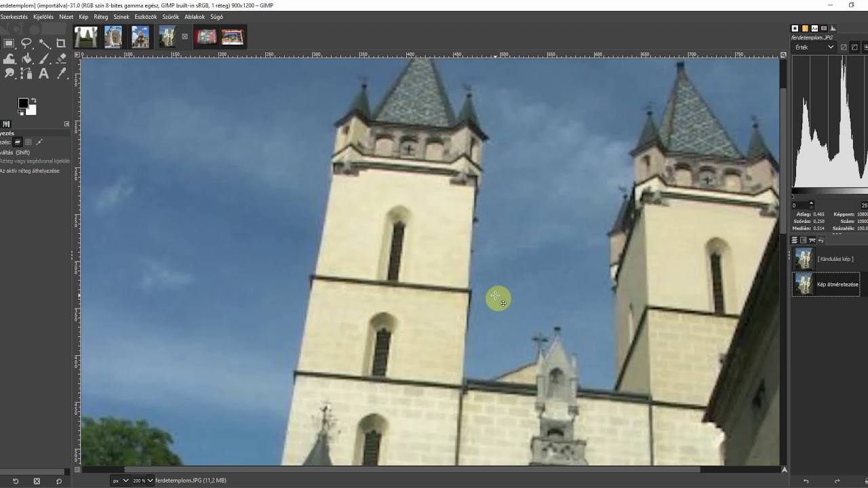Select the Smudge tool
868x488 pixels.
click(9, 74)
